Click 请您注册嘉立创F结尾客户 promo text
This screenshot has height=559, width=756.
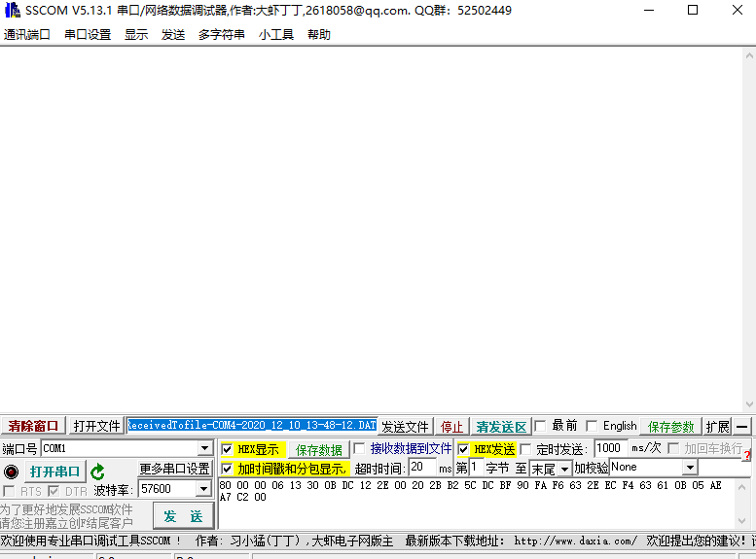[x=66, y=523]
